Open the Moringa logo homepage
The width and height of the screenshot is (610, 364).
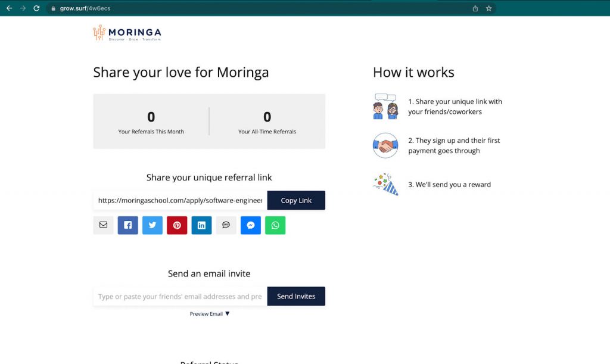coord(127,33)
